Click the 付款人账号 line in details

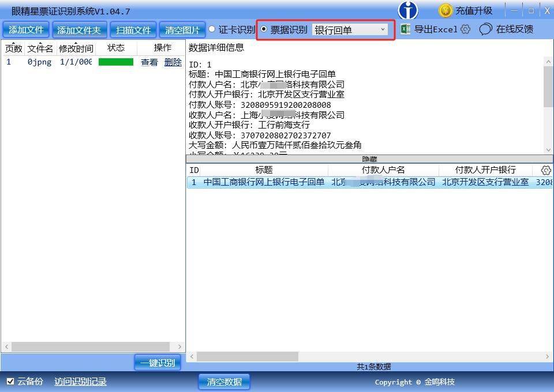[x=260, y=105]
